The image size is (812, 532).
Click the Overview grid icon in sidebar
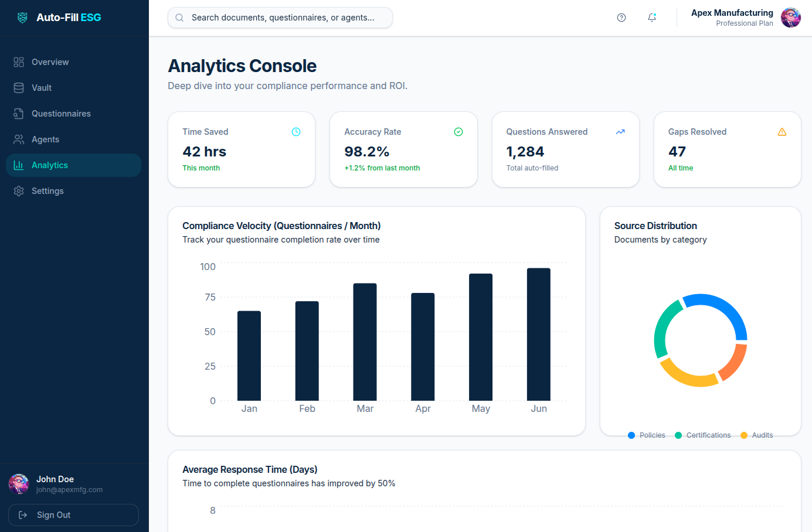pos(18,62)
